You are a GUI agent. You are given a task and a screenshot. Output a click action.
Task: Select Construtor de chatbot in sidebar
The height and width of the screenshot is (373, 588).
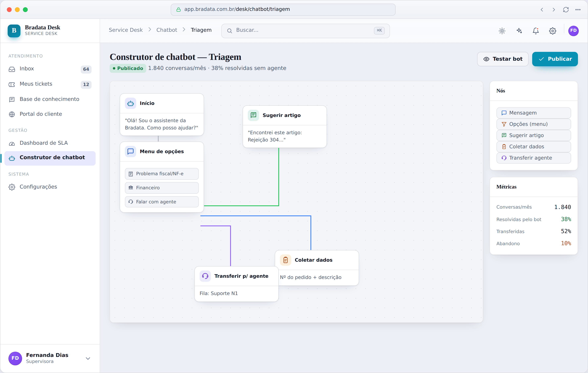coord(50,158)
